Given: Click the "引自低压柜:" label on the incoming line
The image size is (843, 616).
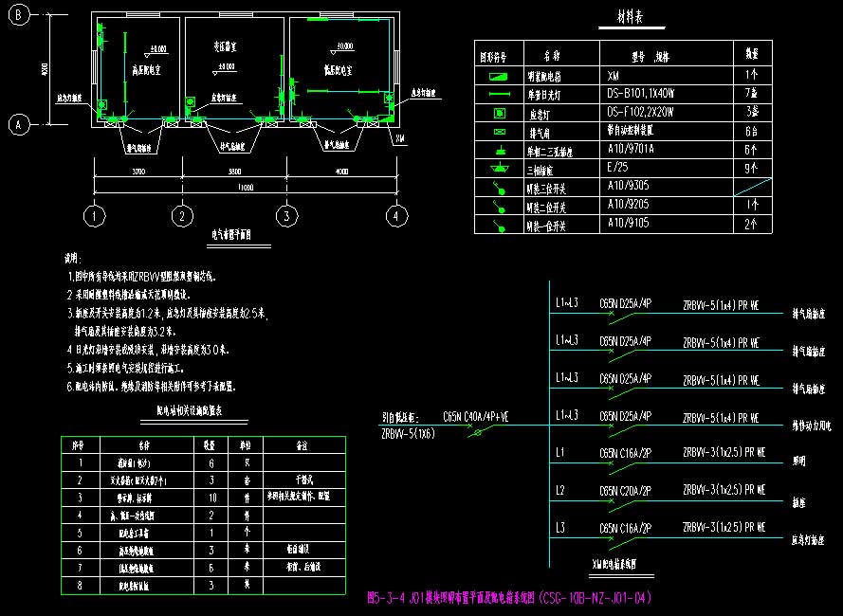Looking at the screenshot, I should (400, 417).
